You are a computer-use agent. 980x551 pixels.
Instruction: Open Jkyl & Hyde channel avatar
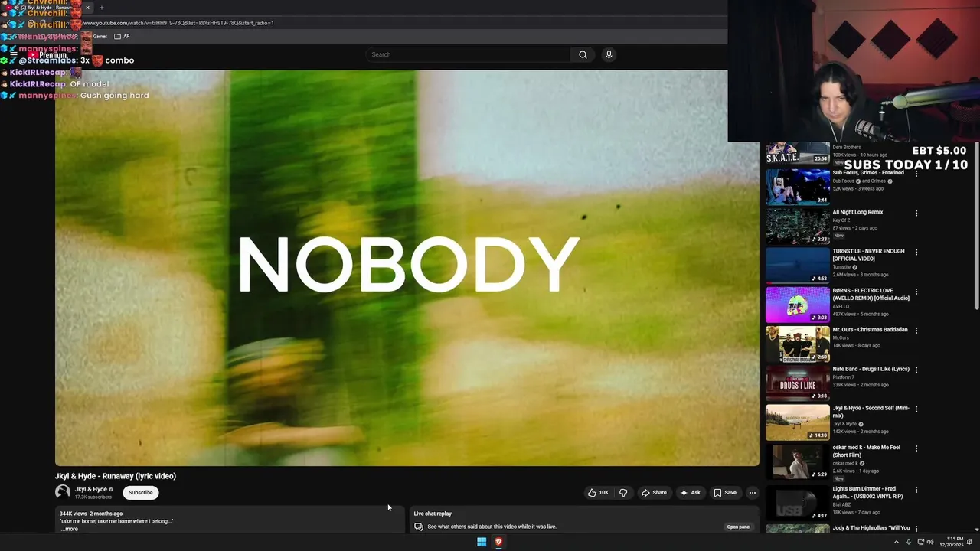coord(63,492)
